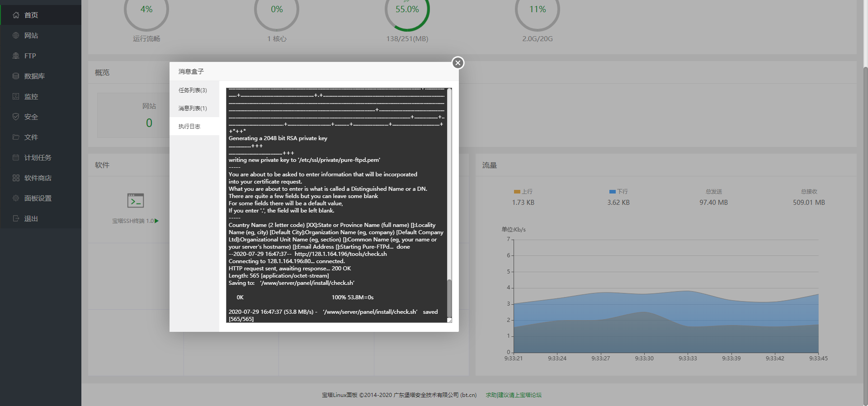Click inside the execution log text area
This screenshot has width=868, height=406.
pos(337,205)
